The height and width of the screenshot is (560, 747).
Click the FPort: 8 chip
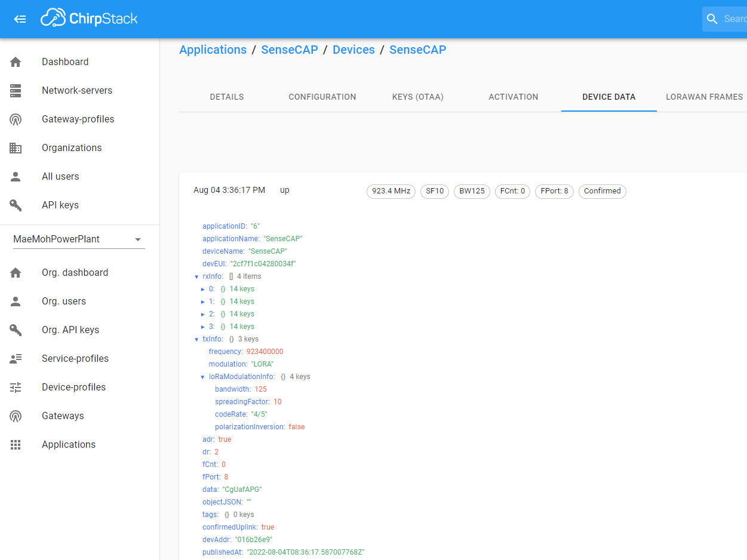pos(554,191)
